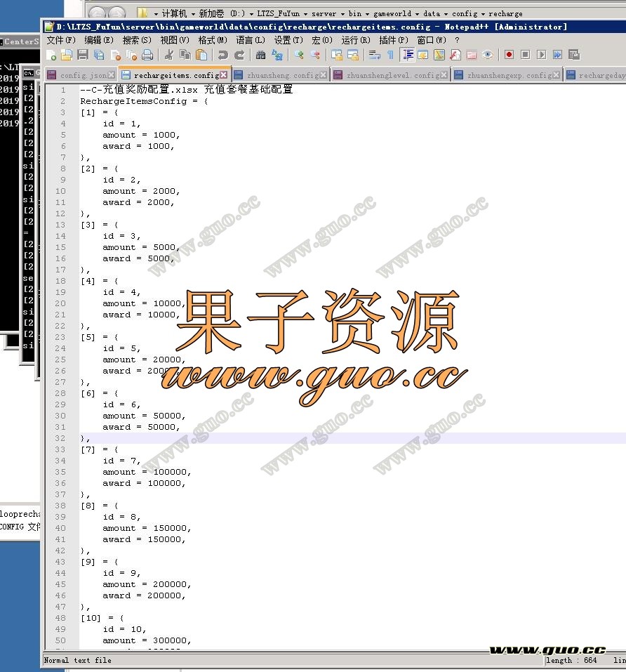Image resolution: width=626 pixels, height=672 pixels.
Task: Open the 搜索(S) search menu
Action: click(x=137, y=40)
